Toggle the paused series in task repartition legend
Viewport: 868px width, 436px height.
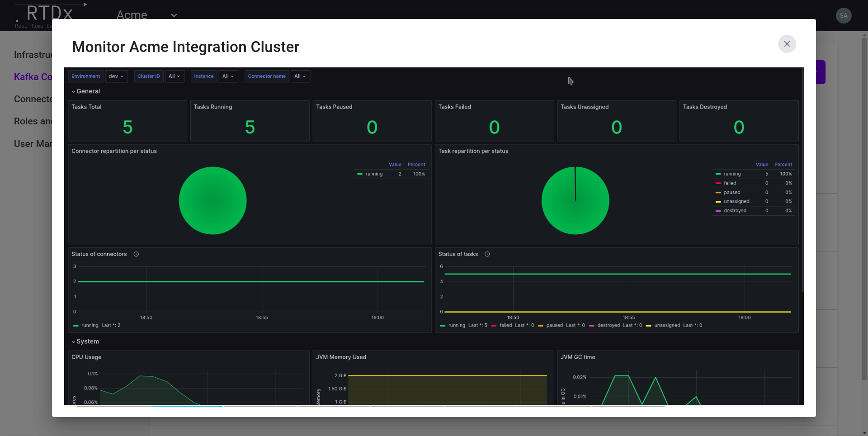pyautogui.click(x=731, y=192)
